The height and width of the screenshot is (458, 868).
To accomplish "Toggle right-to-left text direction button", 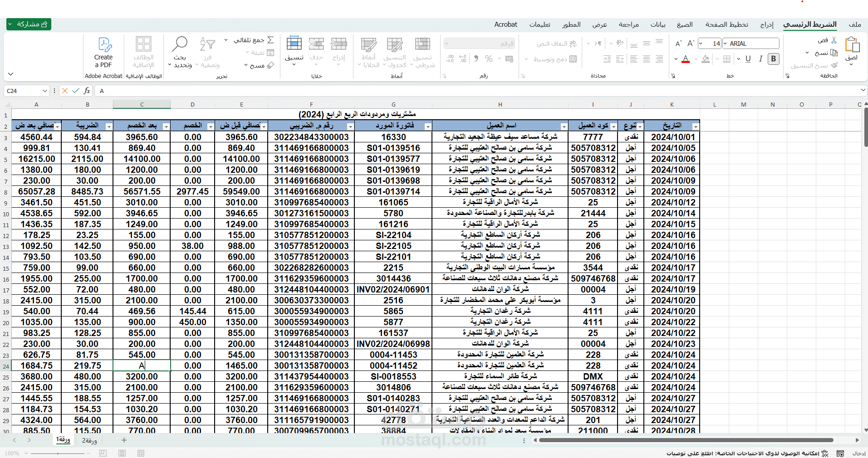I will [x=598, y=44].
